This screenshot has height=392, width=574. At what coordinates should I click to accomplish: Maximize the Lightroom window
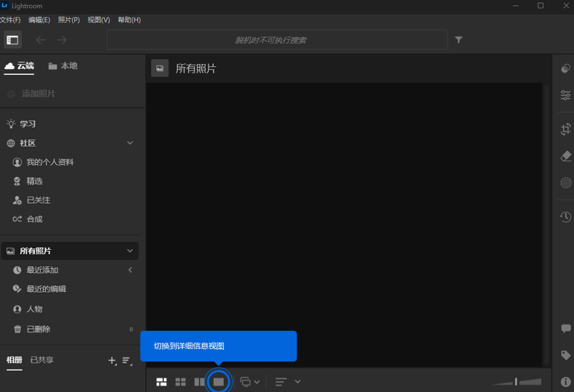click(541, 6)
